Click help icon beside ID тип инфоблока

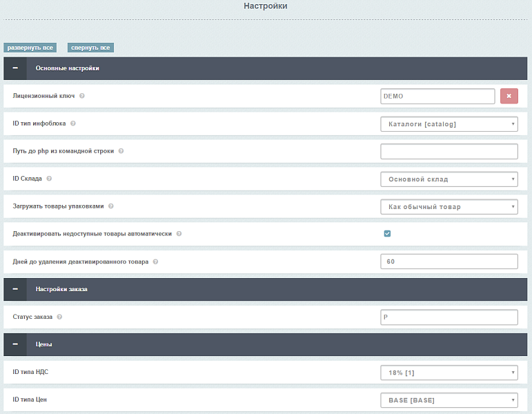click(73, 124)
